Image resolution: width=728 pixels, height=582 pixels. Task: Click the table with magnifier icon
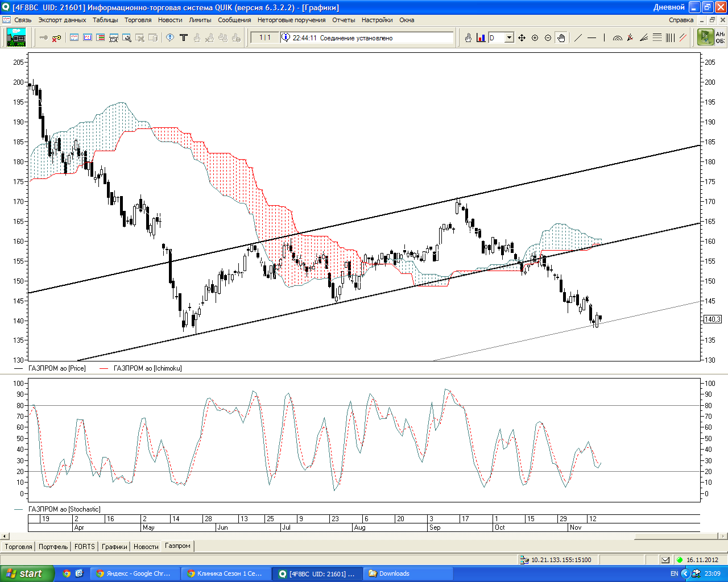point(127,38)
